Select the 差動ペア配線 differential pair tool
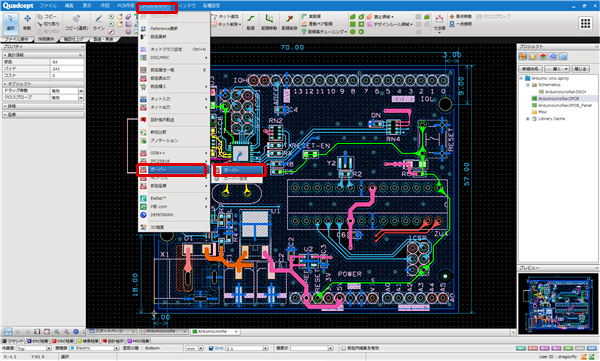The height and width of the screenshot is (361, 600). tap(317, 24)
